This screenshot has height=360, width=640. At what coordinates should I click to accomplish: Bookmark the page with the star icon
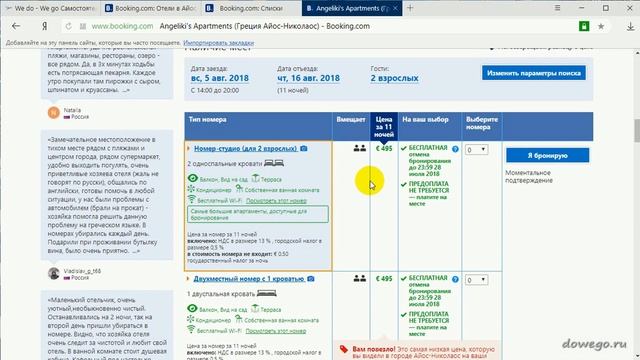(x=601, y=26)
